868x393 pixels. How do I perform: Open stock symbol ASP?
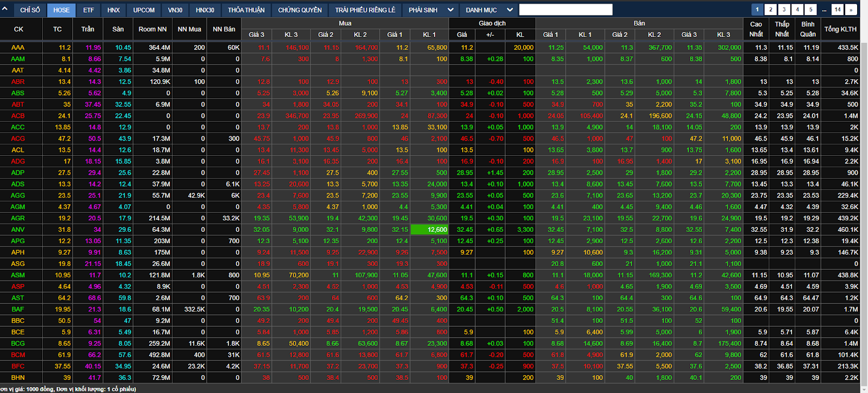pyautogui.click(x=18, y=287)
